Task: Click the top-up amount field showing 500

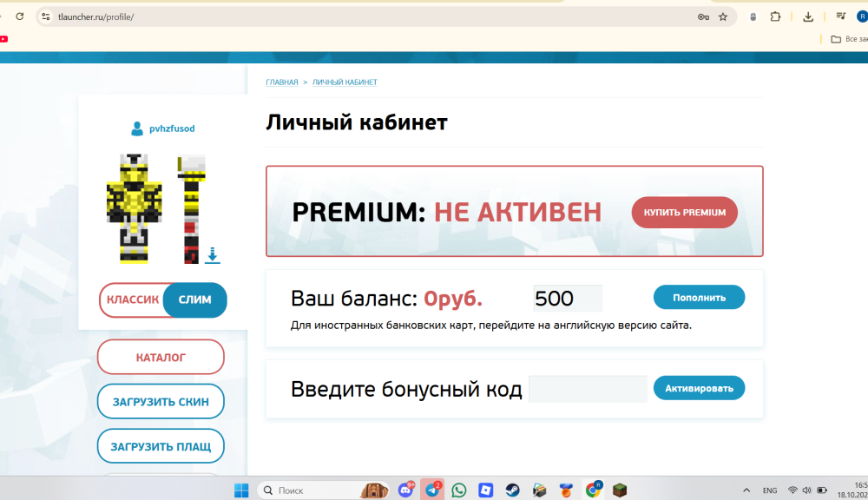Action: (x=568, y=299)
